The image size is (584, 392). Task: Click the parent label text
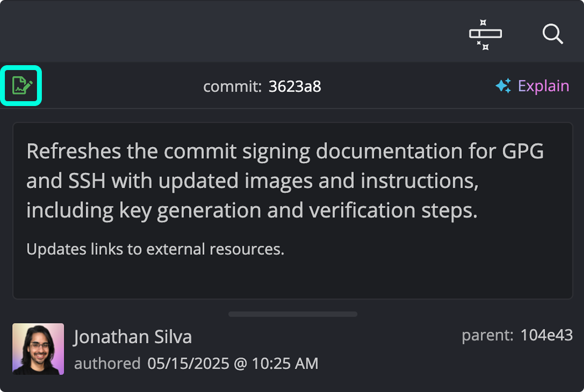(x=487, y=335)
